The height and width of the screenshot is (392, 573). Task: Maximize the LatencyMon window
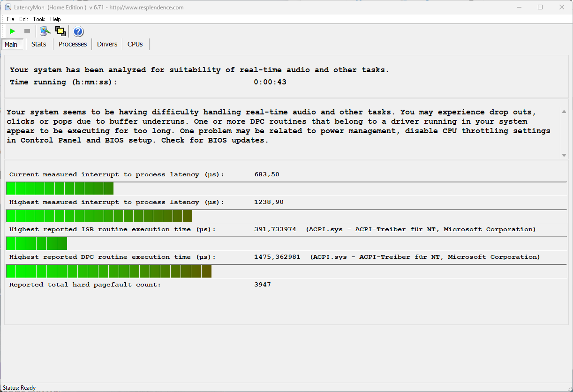tap(540, 8)
